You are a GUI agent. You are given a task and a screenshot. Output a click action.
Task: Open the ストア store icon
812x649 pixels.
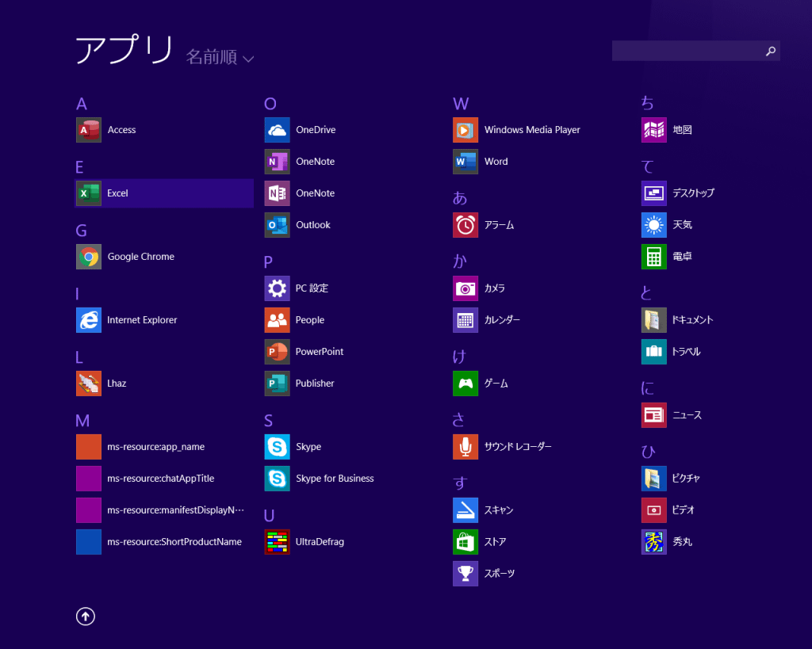coord(465,542)
